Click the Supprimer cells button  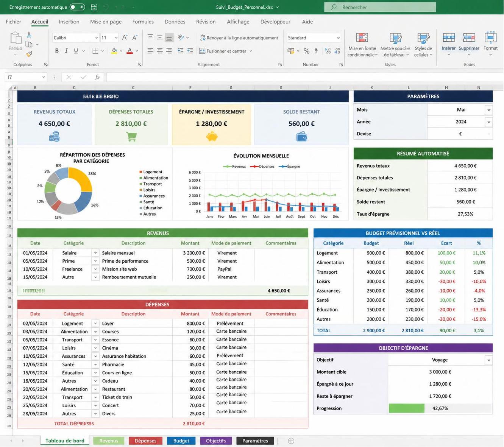[x=469, y=44]
